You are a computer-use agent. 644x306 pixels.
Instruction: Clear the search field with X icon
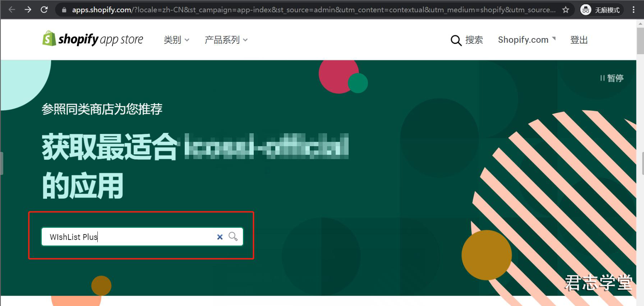[x=220, y=237]
